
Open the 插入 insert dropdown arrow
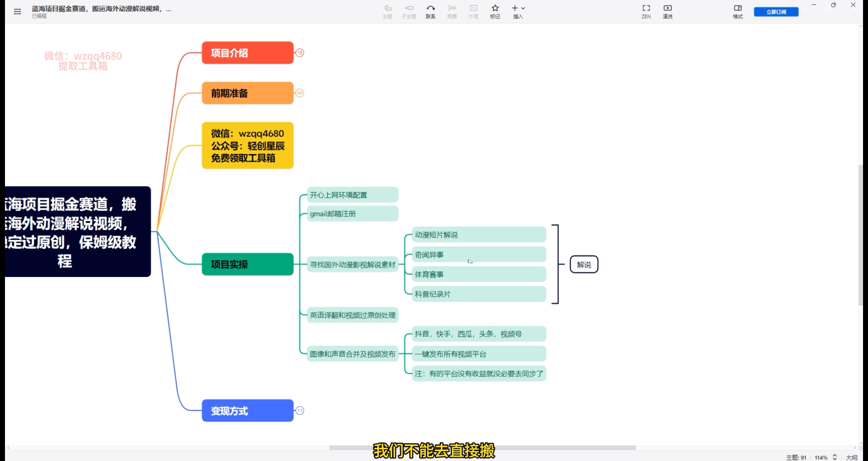522,8
